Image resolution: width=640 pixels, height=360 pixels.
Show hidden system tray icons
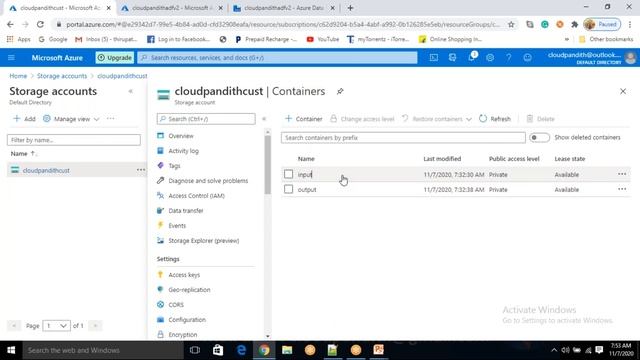click(x=554, y=350)
